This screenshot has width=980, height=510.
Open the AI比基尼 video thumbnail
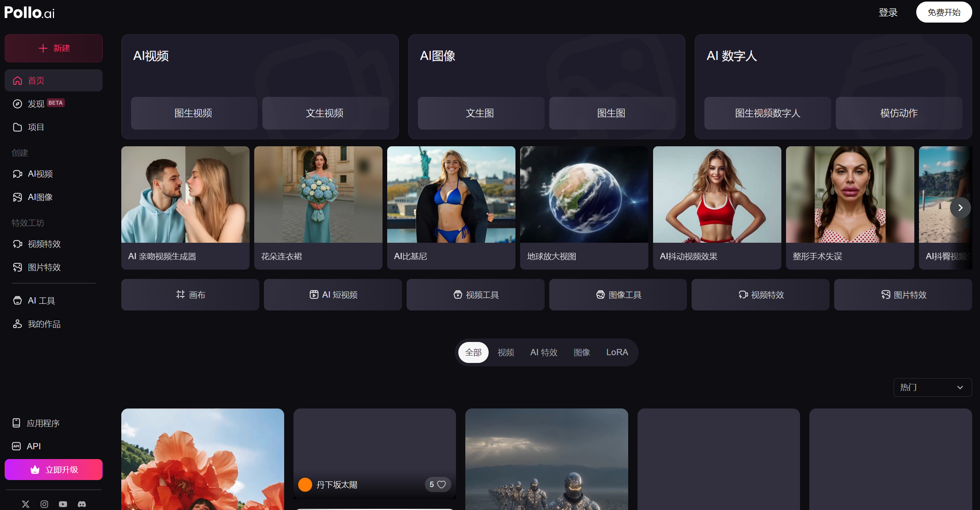coord(451,195)
